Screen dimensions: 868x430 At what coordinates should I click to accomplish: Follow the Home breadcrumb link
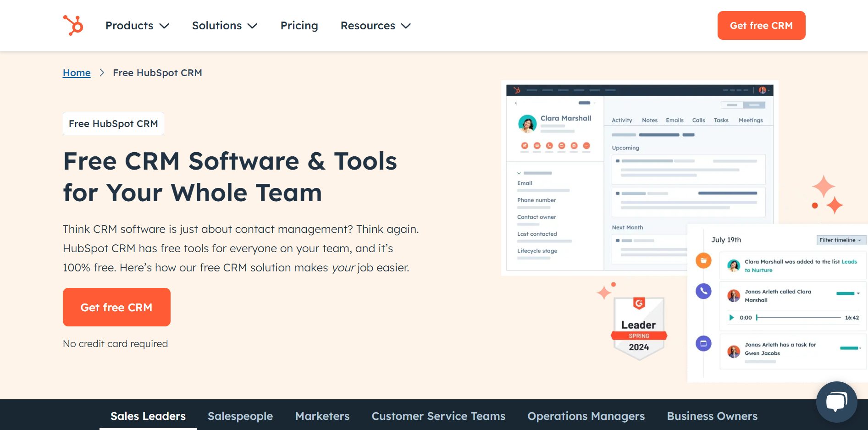77,73
